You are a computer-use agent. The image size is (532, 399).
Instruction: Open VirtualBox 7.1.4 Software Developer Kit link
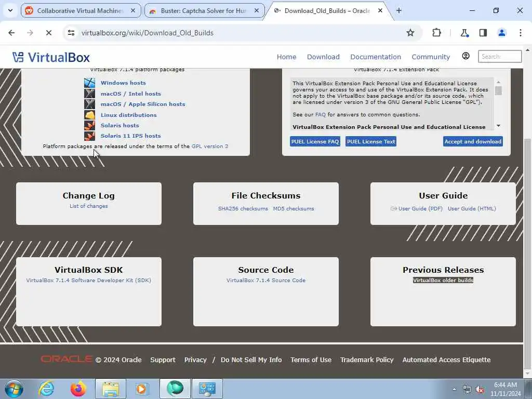tap(88, 280)
